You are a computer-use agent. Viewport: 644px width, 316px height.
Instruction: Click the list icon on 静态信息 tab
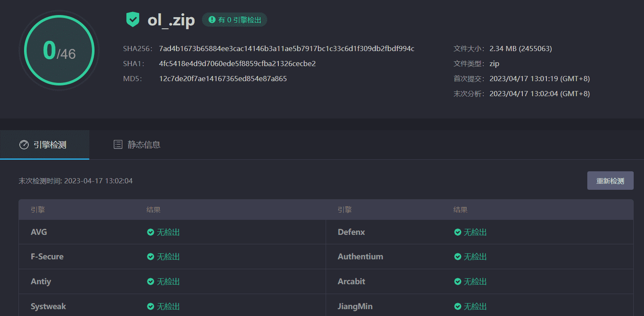pyautogui.click(x=118, y=145)
